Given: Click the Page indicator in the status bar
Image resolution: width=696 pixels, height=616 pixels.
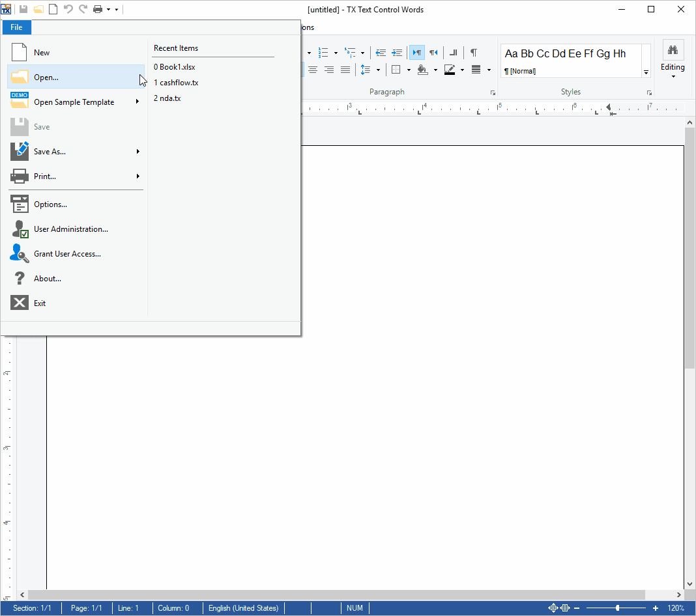Looking at the screenshot, I should pyautogui.click(x=87, y=608).
